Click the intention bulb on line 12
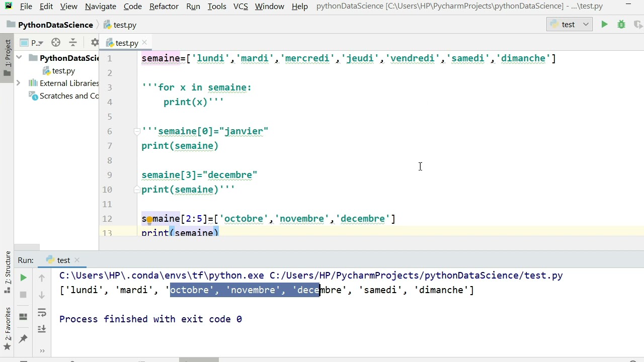644x362 pixels. tap(149, 220)
